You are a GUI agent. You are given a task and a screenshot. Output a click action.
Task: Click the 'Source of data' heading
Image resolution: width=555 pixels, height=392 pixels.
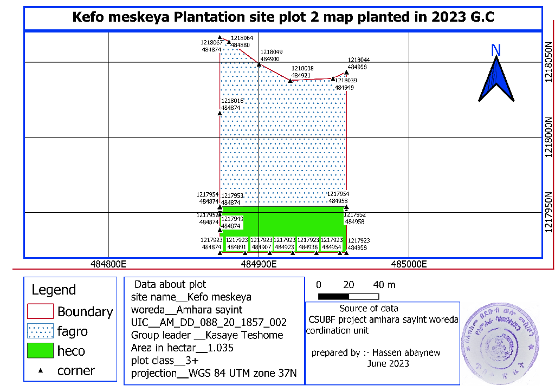[x=369, y=309]
